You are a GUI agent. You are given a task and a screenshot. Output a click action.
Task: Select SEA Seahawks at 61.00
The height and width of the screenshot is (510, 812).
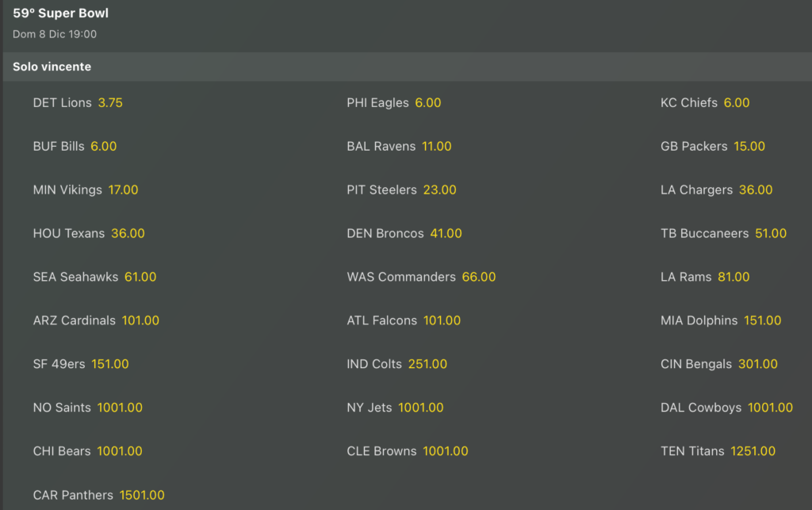coord(140,278)
